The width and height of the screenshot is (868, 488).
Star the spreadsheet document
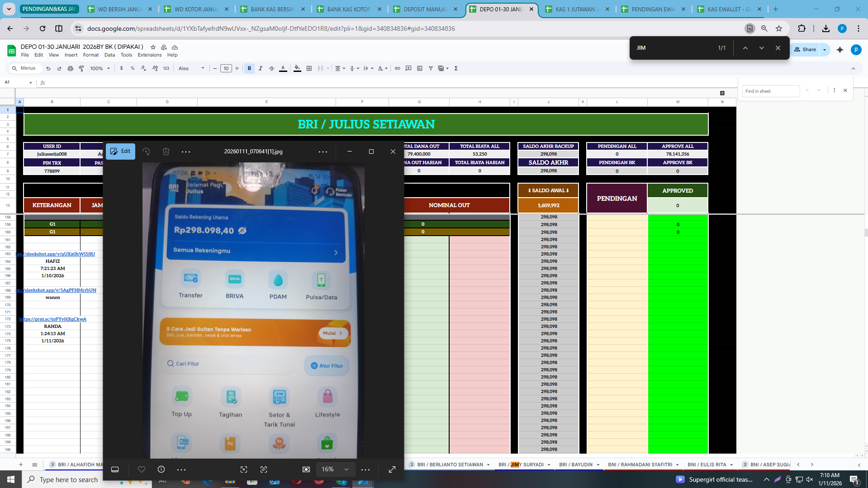[x=153, y=47]
